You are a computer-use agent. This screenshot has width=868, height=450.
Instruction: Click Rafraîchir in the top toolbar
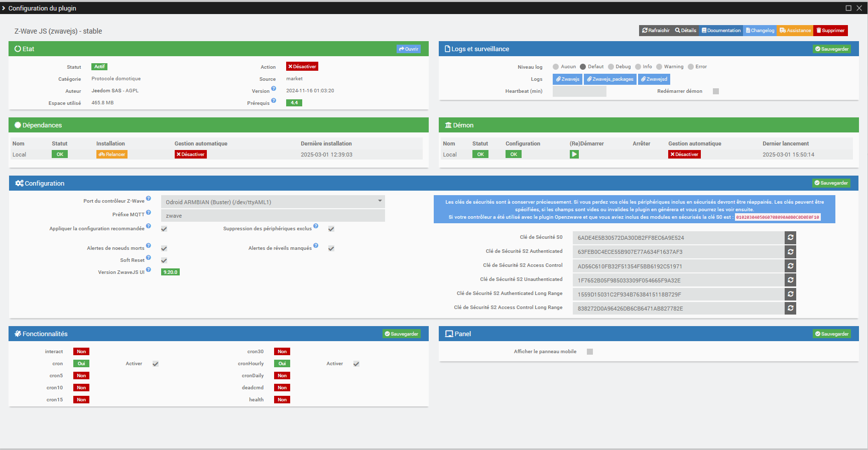click(x=656, y=31)
